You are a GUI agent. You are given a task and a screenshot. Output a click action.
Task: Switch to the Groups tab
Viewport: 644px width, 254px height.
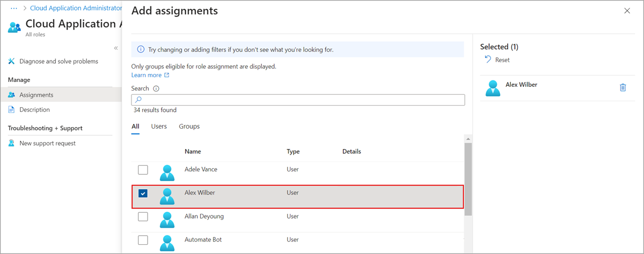(189, 126)
